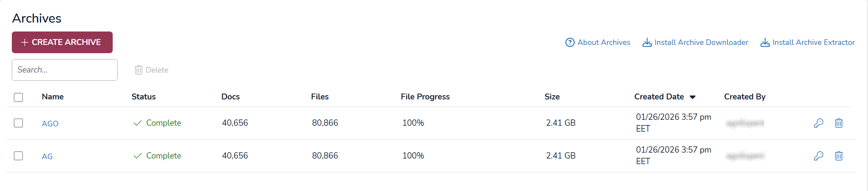
Task: Sort archives by Name column header
Action: [53, 97]
